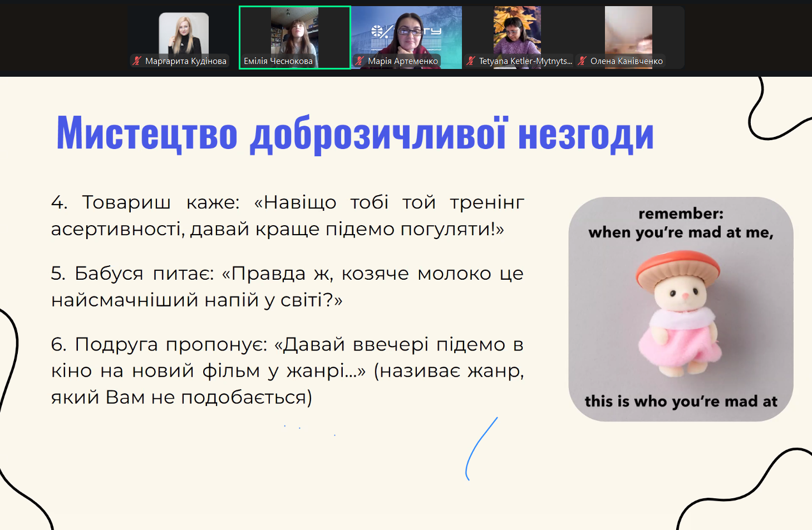
Task: Click the meme caption starting with 'remember:'
Action: click(x=681, y=223)
